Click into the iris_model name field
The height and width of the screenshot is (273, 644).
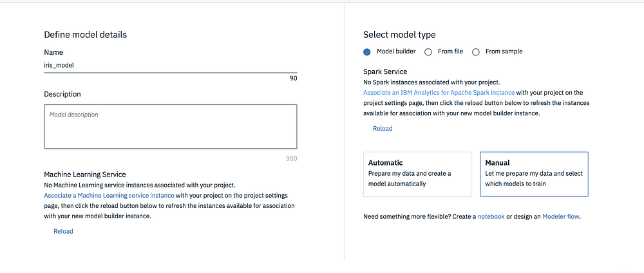171,65
